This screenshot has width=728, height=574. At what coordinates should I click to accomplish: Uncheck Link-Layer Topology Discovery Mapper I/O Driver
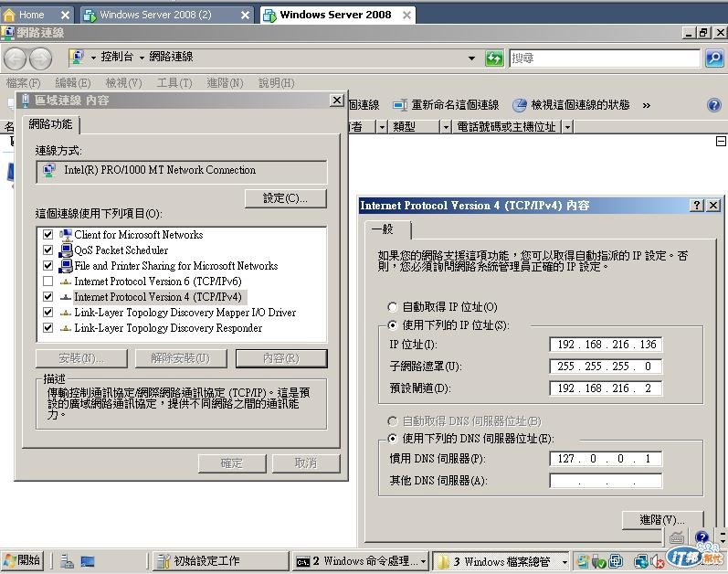[x=47, y=312]
